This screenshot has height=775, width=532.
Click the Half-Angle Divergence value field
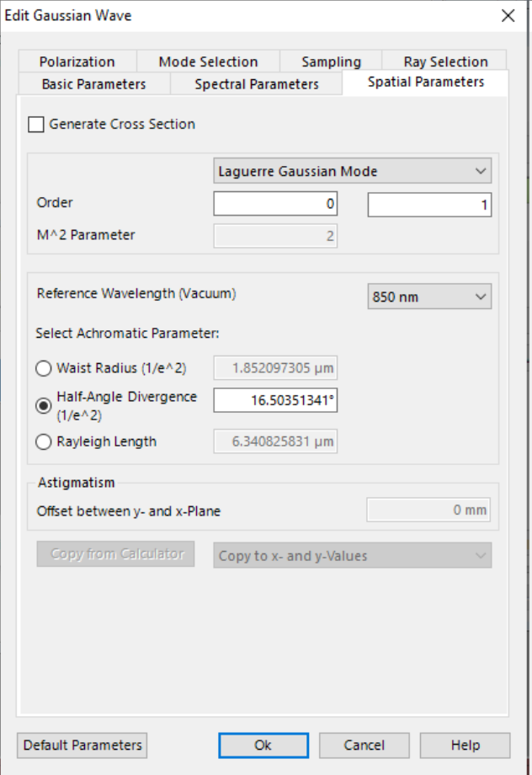[x=275, y=400]
